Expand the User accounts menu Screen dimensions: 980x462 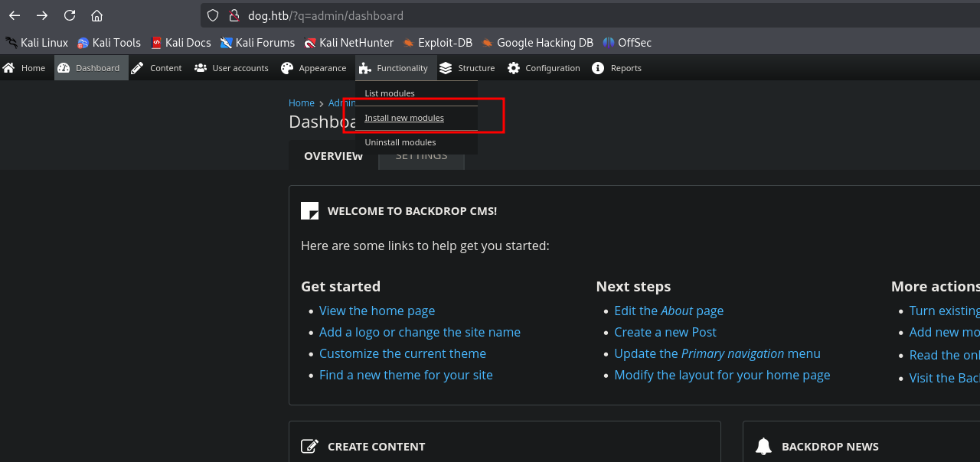231,68
